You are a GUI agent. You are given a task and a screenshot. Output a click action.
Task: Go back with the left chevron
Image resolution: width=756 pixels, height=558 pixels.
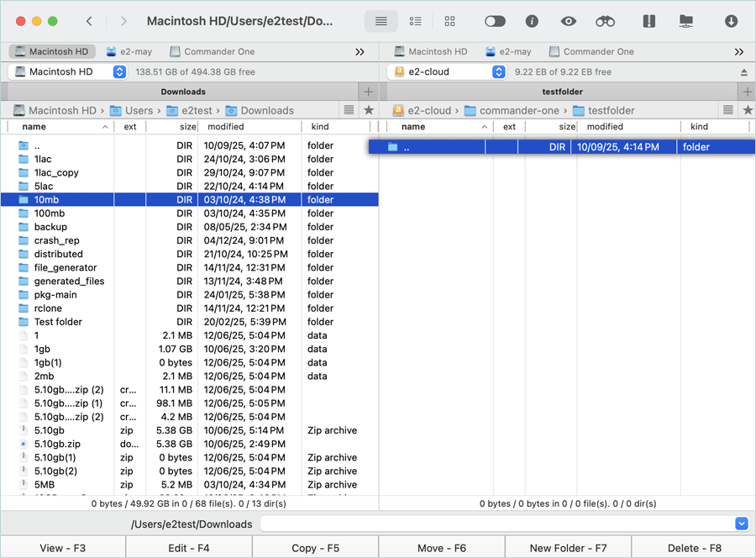(x=89, y=21)
